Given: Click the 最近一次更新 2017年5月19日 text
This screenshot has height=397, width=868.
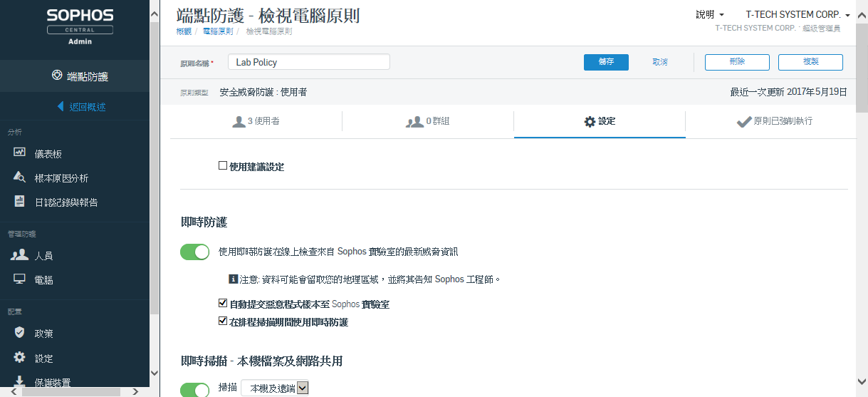Looking at the screenshot, I should [x=788, y=92].
